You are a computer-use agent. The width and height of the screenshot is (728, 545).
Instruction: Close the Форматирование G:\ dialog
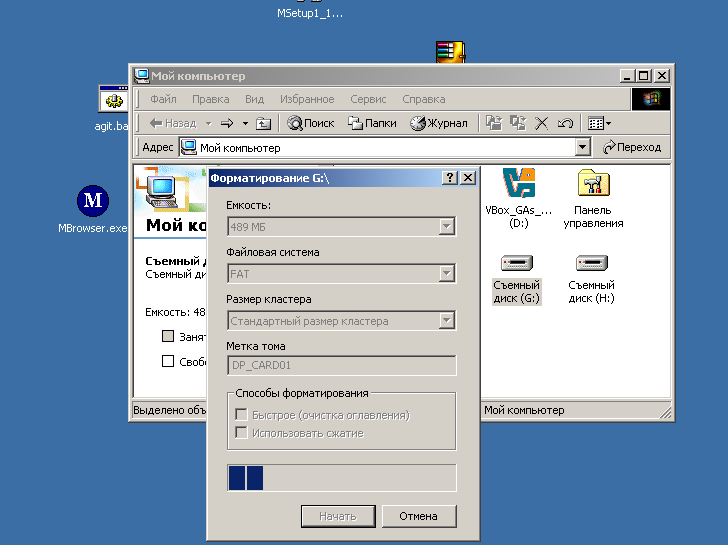468,178
